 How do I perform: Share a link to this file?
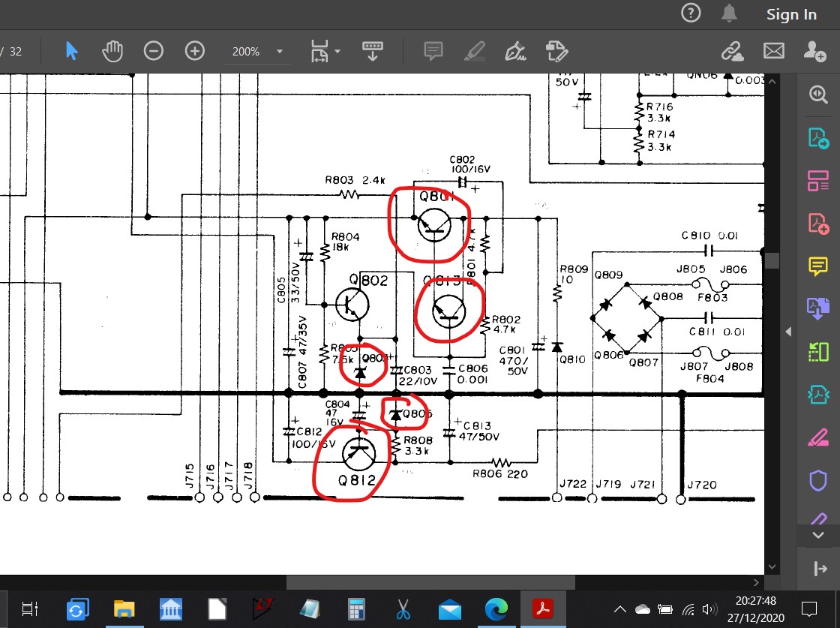point(732,52)
